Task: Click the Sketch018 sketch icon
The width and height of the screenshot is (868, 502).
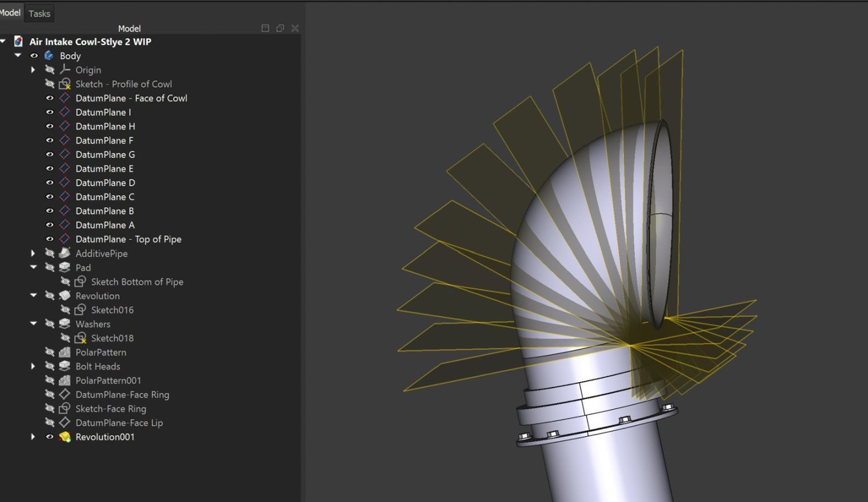Action: (80, 338)
